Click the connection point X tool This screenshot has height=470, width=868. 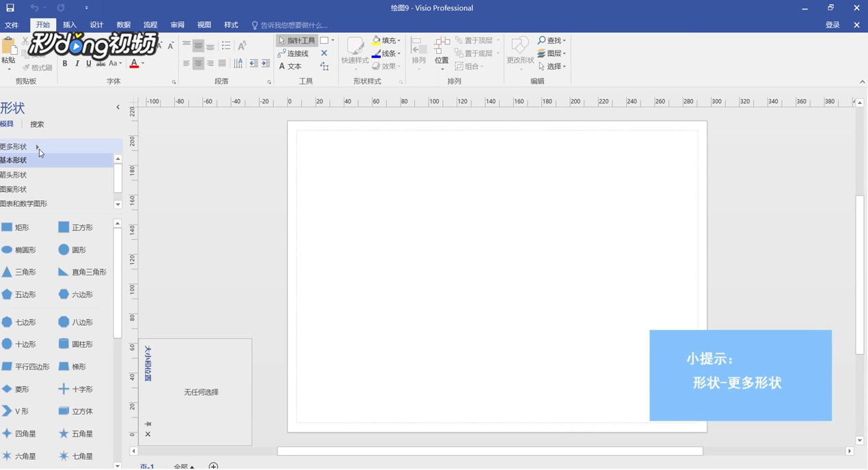pos(324,53)
